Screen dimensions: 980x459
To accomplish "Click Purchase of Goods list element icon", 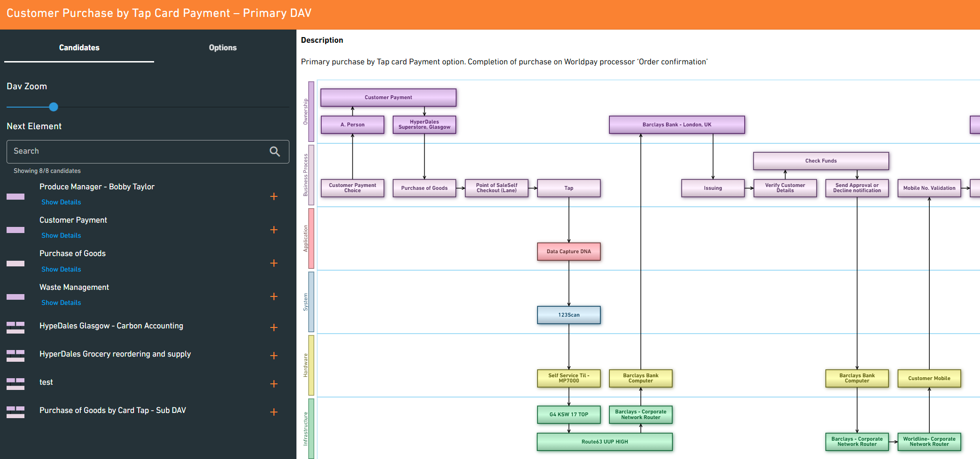I will [16, 264].
